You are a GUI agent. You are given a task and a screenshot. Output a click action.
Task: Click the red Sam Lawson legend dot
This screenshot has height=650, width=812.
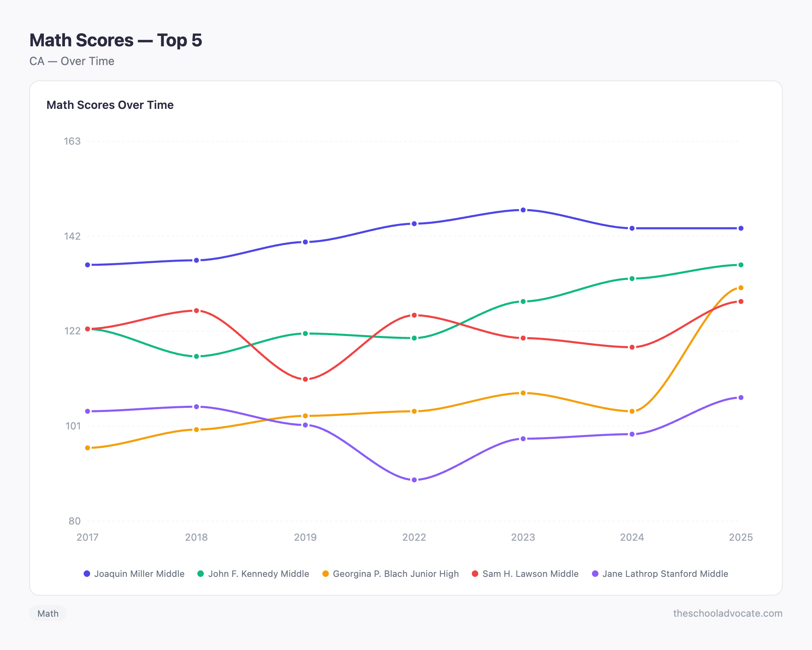(x=475, y=574)
